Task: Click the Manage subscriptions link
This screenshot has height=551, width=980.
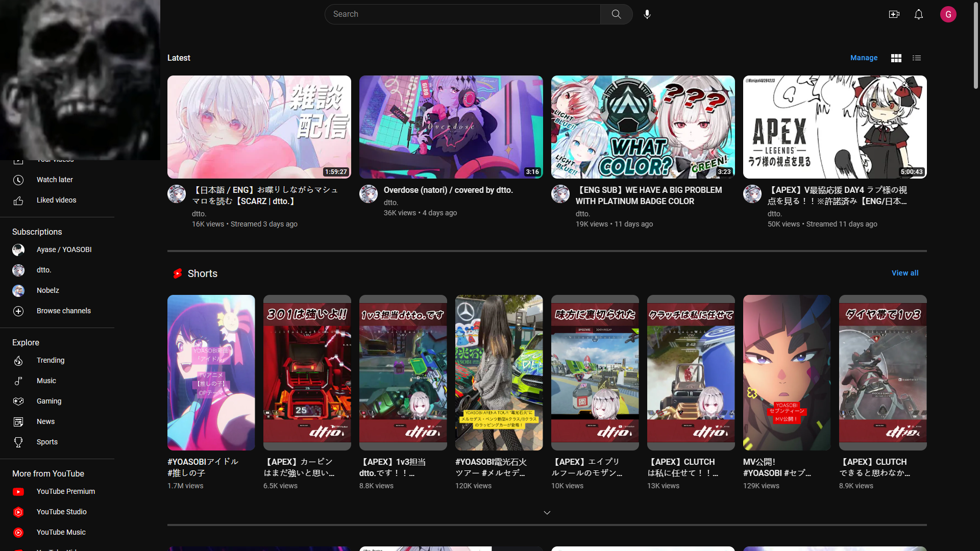Action: pyautogui.click(x=864, y=58)
